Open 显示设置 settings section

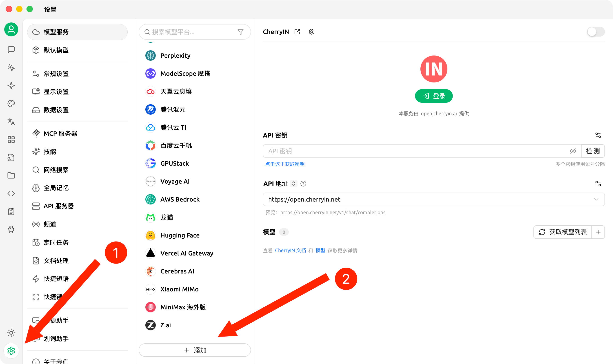point(77,92)
